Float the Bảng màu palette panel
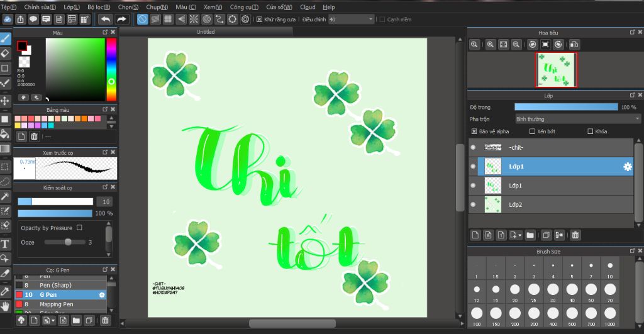Viewport: 644px width, 334px height. click(x=105, y=109)
